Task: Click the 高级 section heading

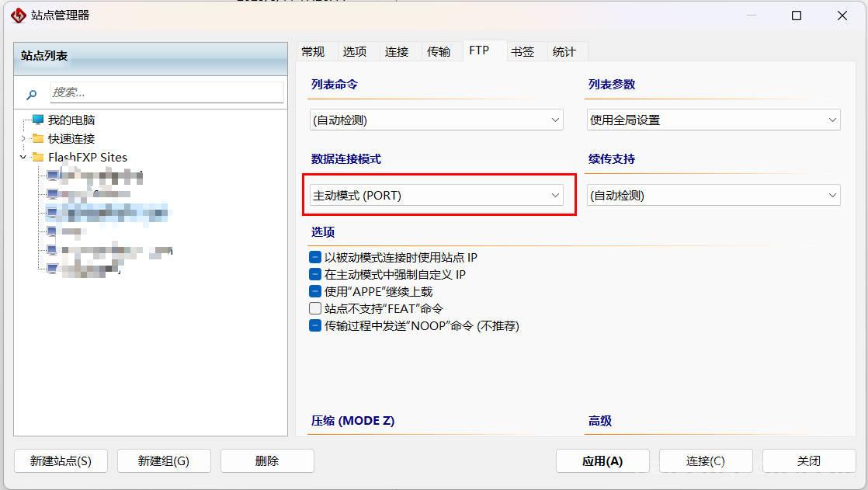Action: 600,421
